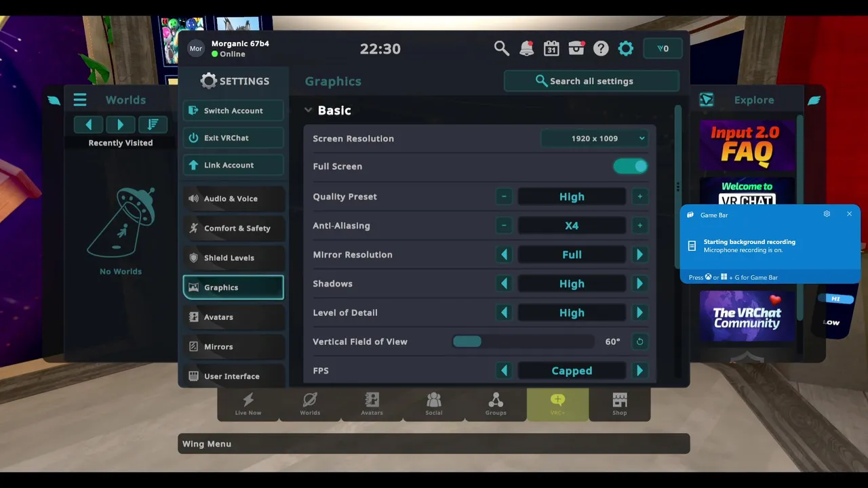Decrease Quality Preset with minus button

pos(504,197)
